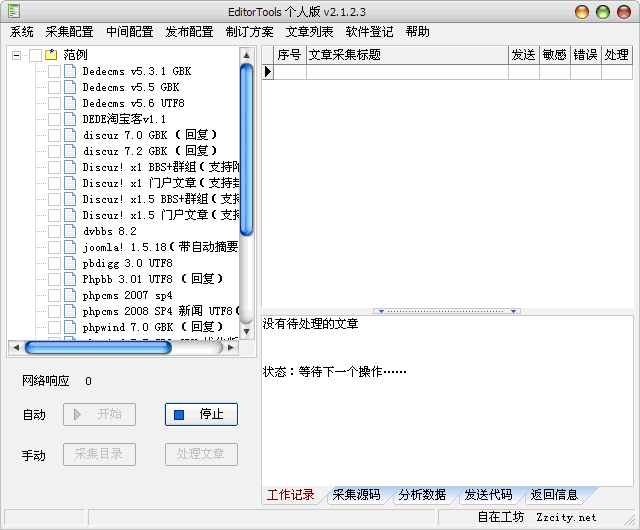Image resolution: width=640 pixels, height=530 pixels.
Task: Click the tree's scroll-up arrow
Action: [x=247, y=53]
